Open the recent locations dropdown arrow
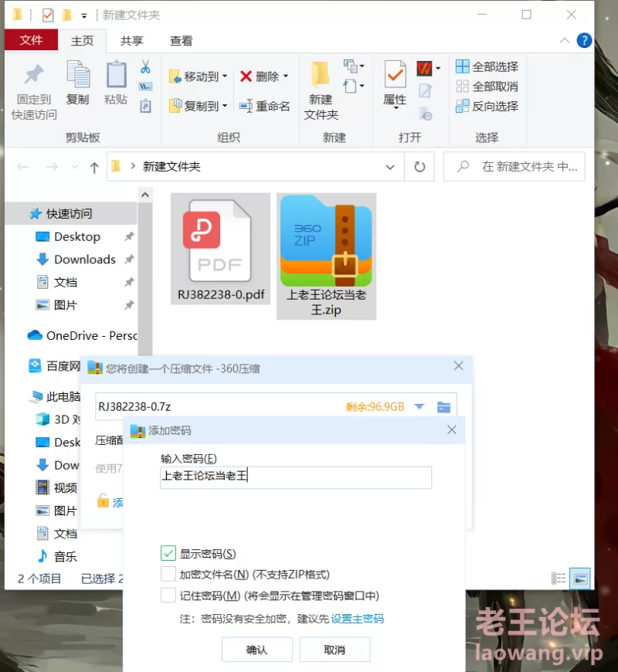 click(75, 167)
